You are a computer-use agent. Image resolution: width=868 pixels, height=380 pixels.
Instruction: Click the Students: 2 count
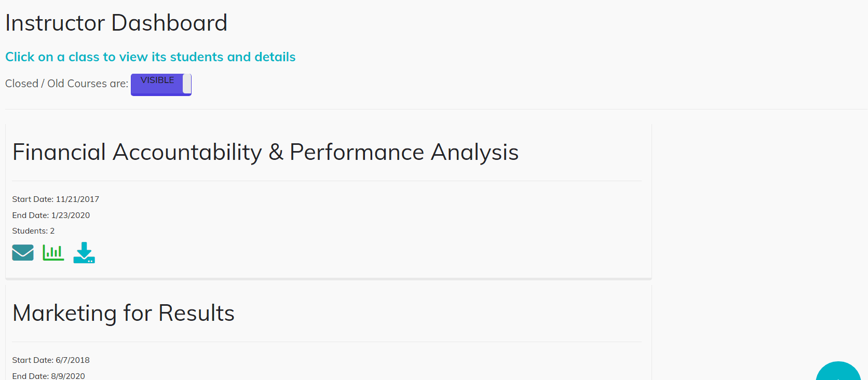point(33,231)
